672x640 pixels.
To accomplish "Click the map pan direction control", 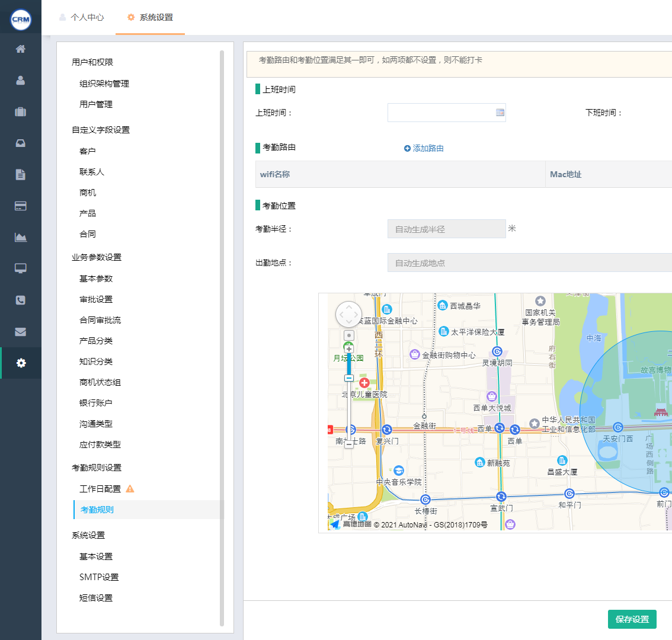I will [349, 315].
